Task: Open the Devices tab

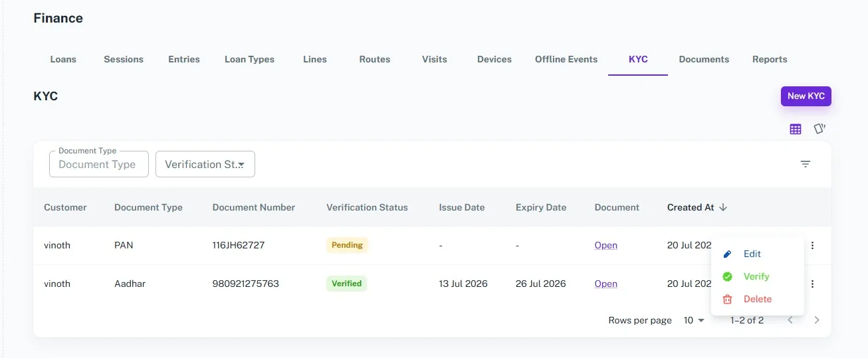Action: (x=494, y=59)
